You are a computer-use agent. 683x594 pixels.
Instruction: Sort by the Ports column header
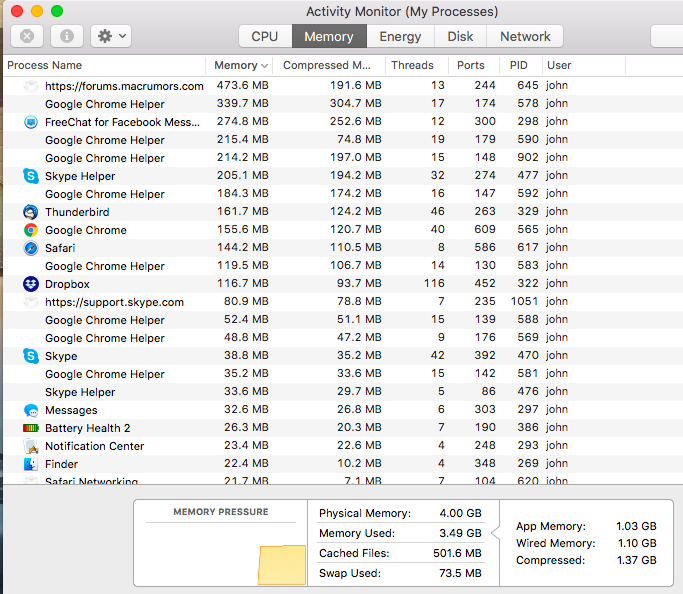click(473, 65)
